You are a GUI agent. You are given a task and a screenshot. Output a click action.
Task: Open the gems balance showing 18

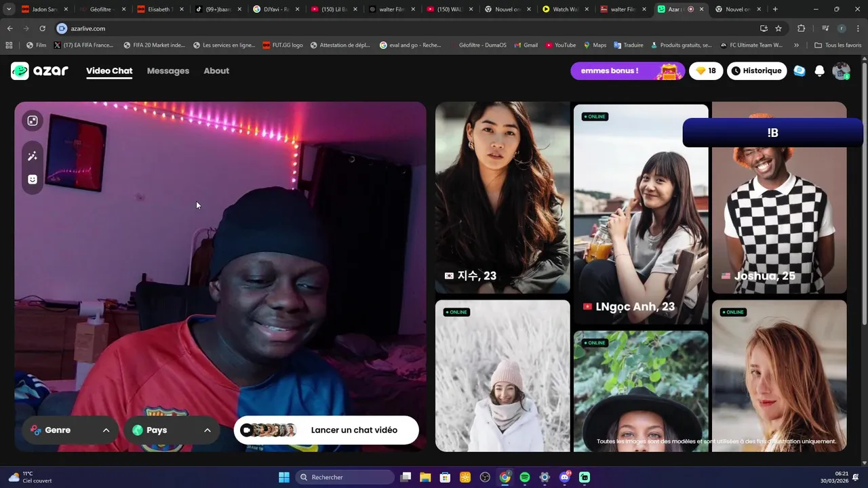(x=706, y=70)
